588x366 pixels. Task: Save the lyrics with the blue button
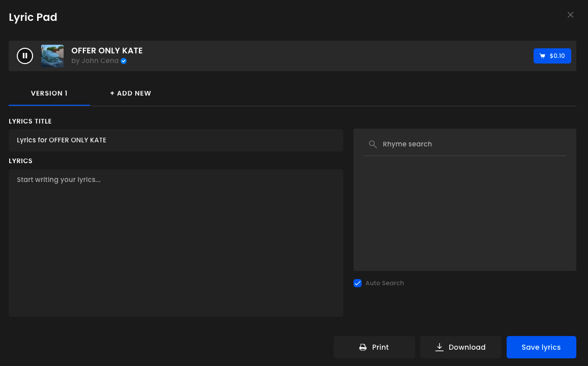(541, 347)
